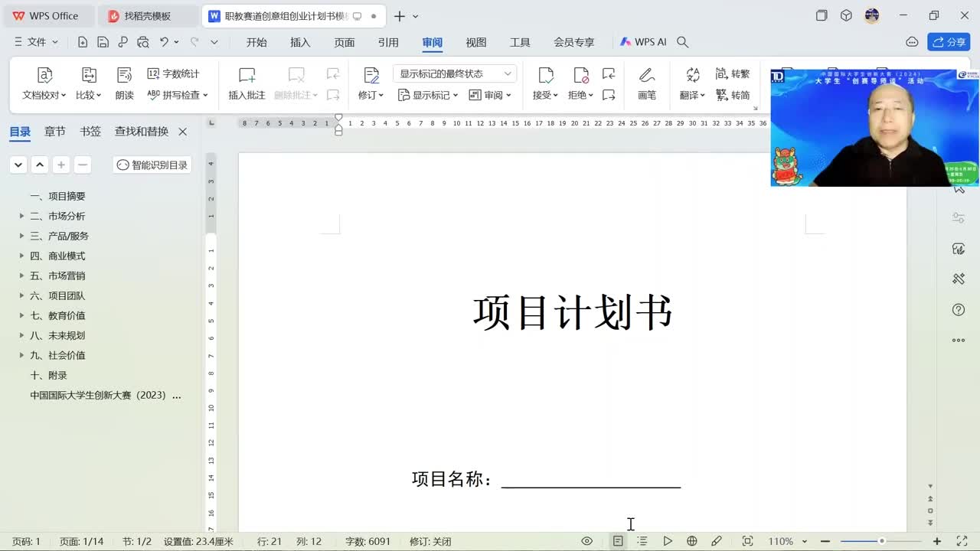
Task: Open 字数统计 word count
Action: (x=173, y=73)
